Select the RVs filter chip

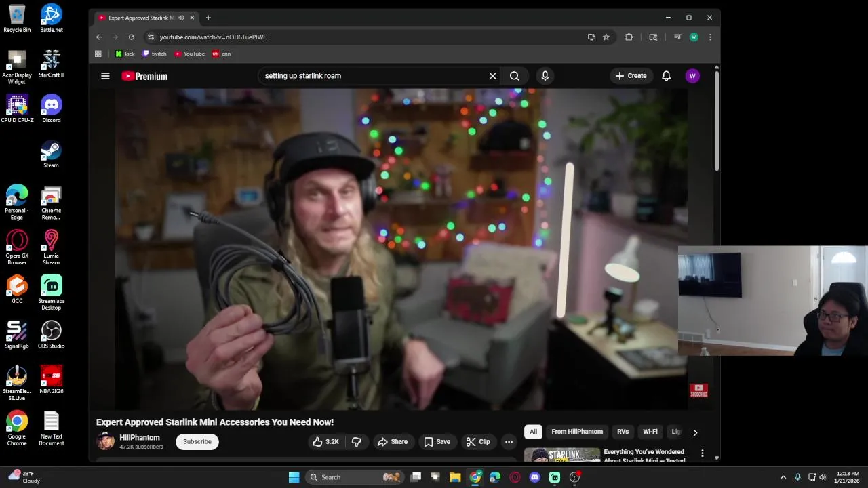point(623,432)
